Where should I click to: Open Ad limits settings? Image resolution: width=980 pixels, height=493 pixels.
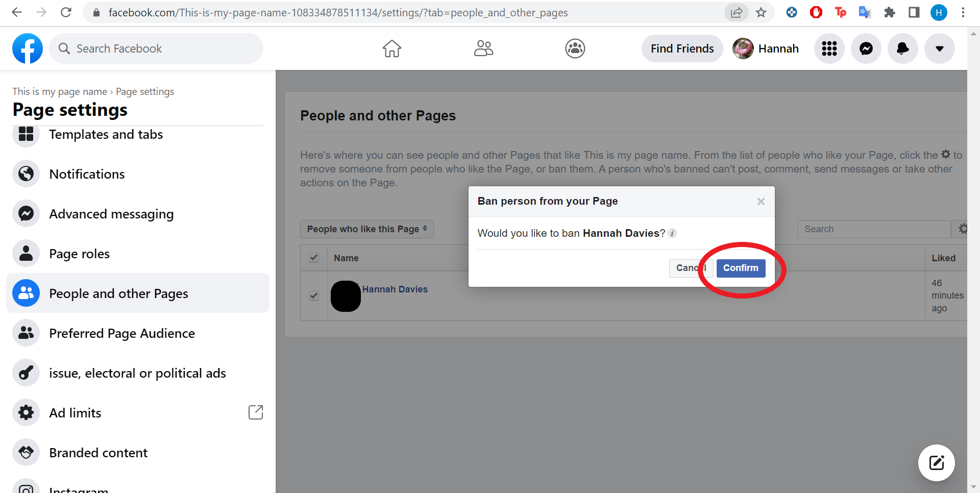tap(138, 413)
